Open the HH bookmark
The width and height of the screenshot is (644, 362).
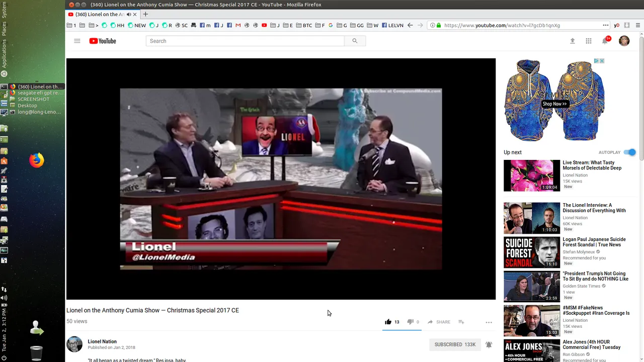click(117, 25)
